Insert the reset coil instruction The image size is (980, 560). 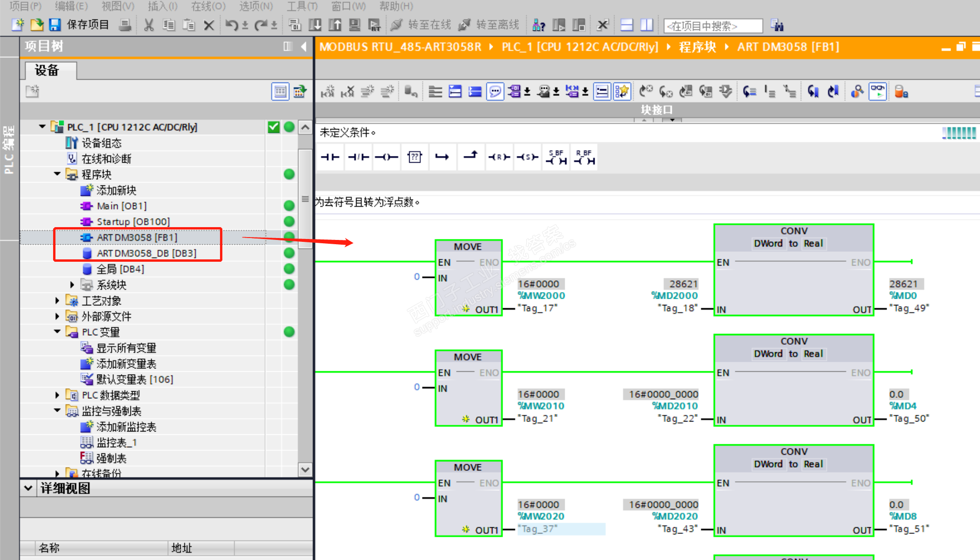[x=499, y=157]
